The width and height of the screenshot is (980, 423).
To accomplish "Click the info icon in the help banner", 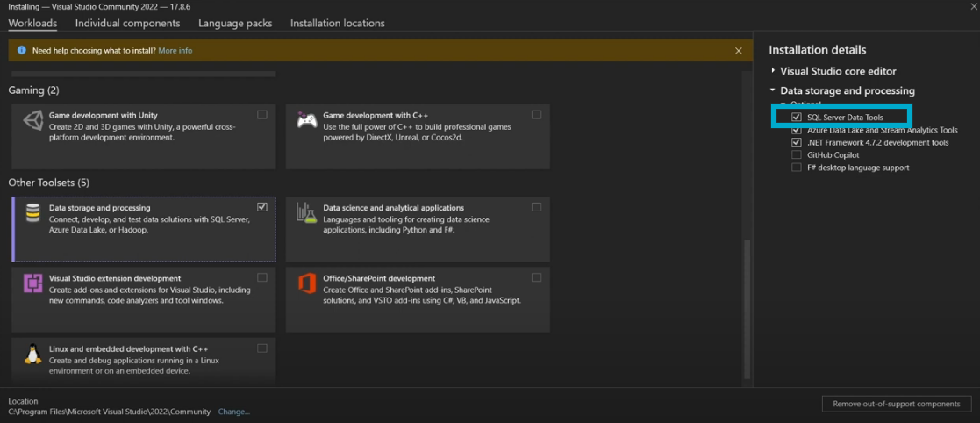I will [x=22, y=50].
